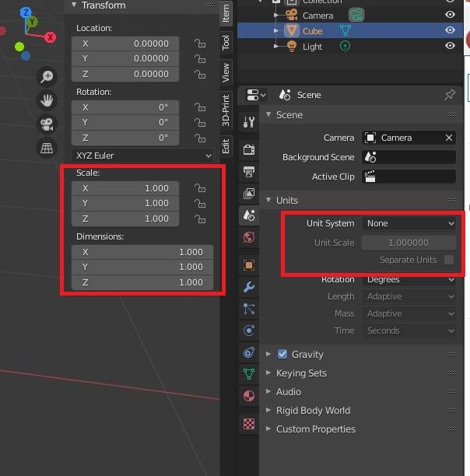Expand the Keying Sets panel
Viewport: 470px width, 476px height.
click(268, 373)
